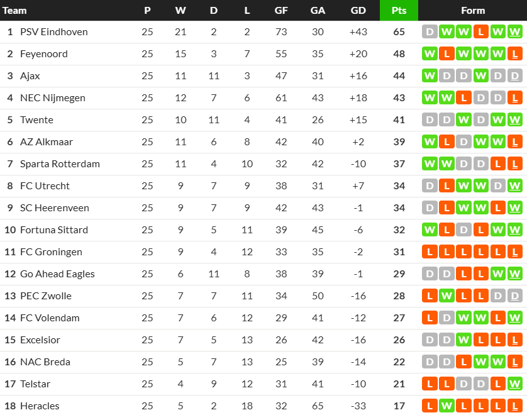
Task: Click the loss badge in PSV Eindhoven's form
Action: [x=480, y=32]
